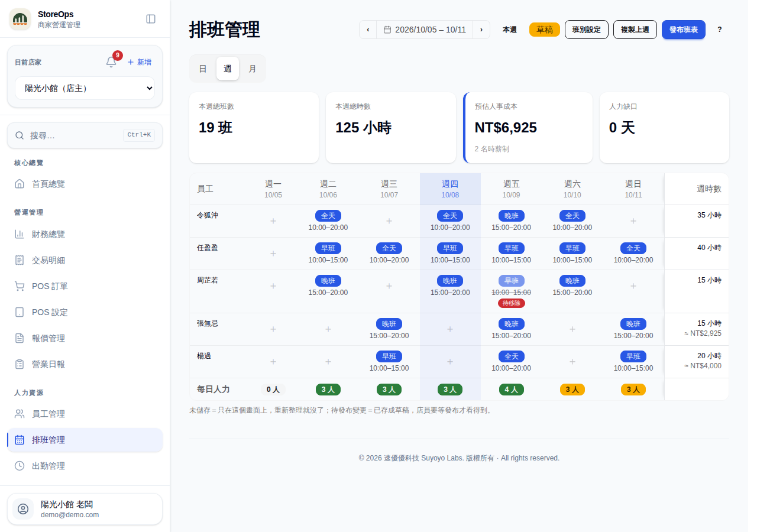757x532 pixels.
Task: Open 交易明細 document icon
Action: 20,260
